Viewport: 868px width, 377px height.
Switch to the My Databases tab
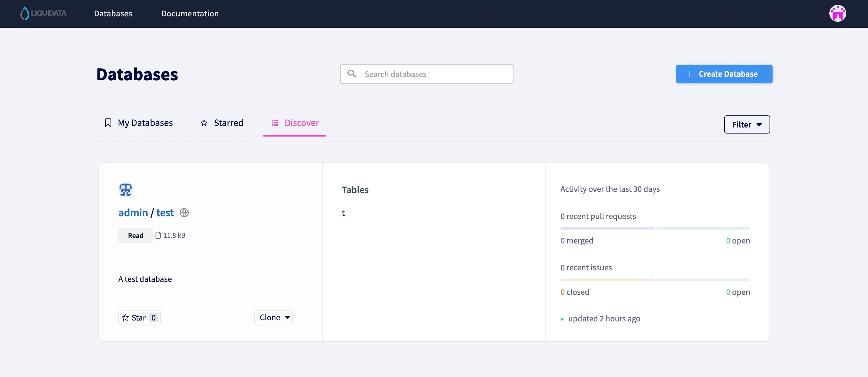[x=145, y=123]
